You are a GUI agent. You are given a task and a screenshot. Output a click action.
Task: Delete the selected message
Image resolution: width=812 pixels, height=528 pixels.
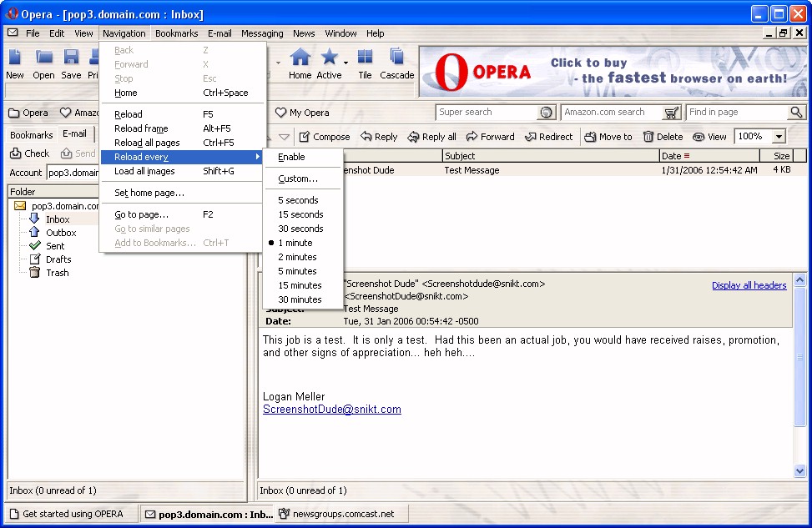663,137
